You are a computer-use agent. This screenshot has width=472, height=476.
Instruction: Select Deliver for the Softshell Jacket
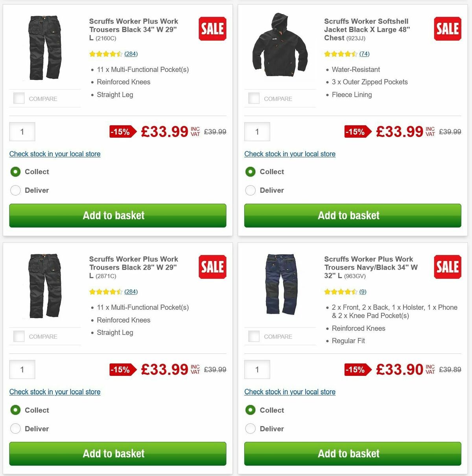click(x=251, y=190)
